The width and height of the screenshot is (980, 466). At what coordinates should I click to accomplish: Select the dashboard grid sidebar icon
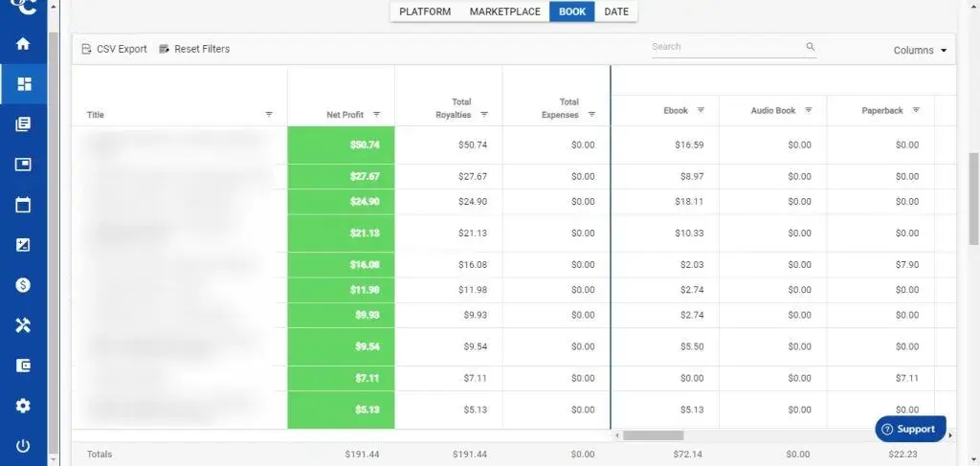coord(23,83)
